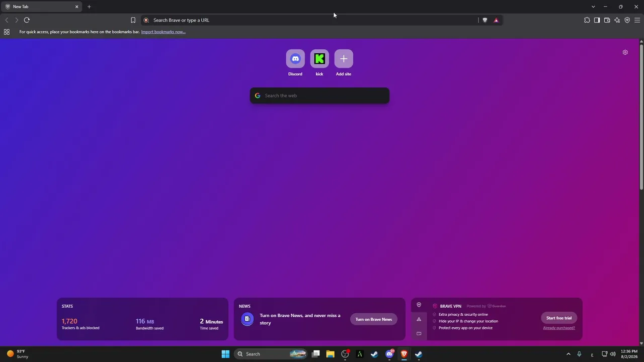Click the 2 Minutes time saved stat

tap(211, 324)
